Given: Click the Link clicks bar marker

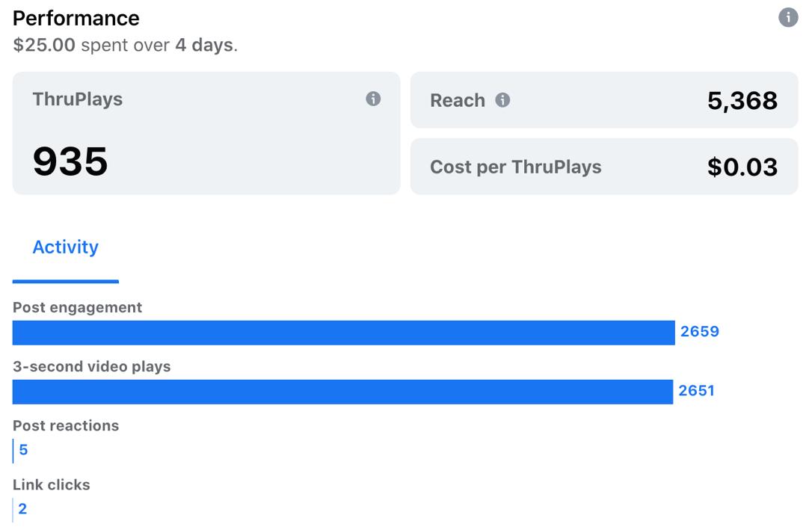Looking at the screenshot, I should pyautogui.click(x=13, y=510).
